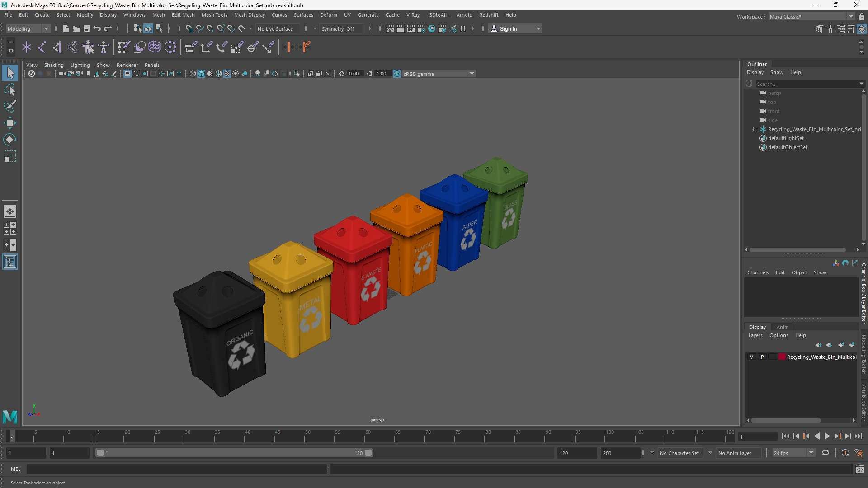Open render settings clapperboard-gear icon
This screenshot has height=488, width=868.
click(421, 28)
